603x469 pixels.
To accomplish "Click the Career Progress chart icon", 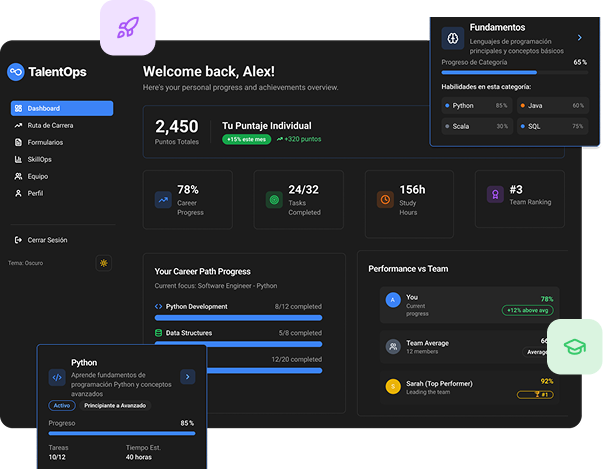I will point(162,199).
